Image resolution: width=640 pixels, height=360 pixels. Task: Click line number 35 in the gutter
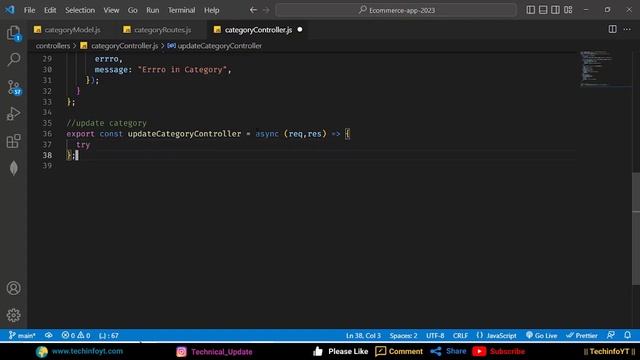[x=47, y=123]
